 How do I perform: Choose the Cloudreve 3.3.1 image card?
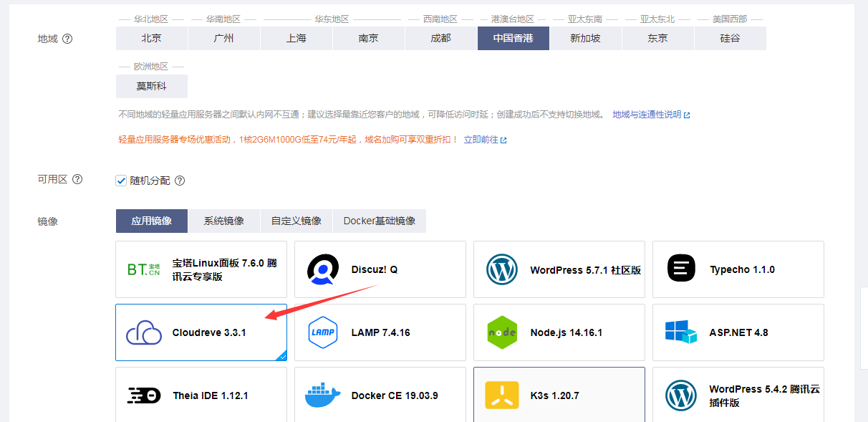click(x=201, y=332)
